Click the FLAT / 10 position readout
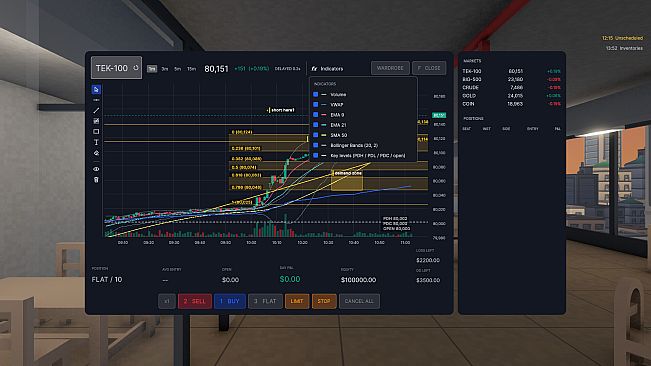This screenshot has width=651, height=366. (x=107, y=280)
